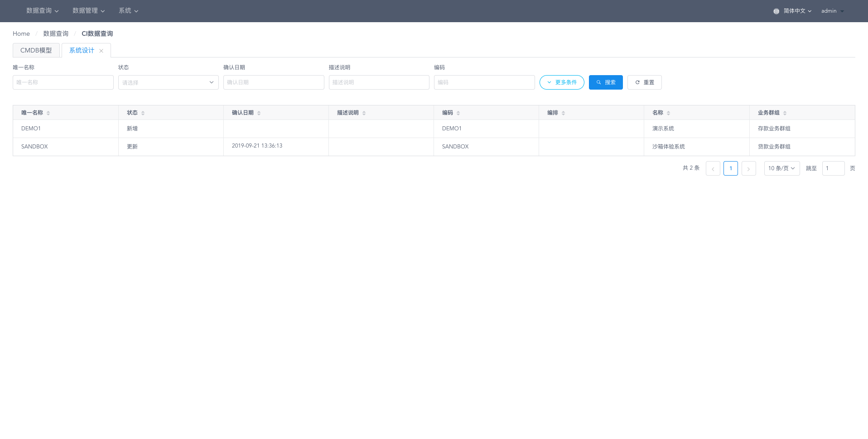Viewport: 868px width, 439px height.
Task: Open the 系统 menu
Action: (128, 11)
